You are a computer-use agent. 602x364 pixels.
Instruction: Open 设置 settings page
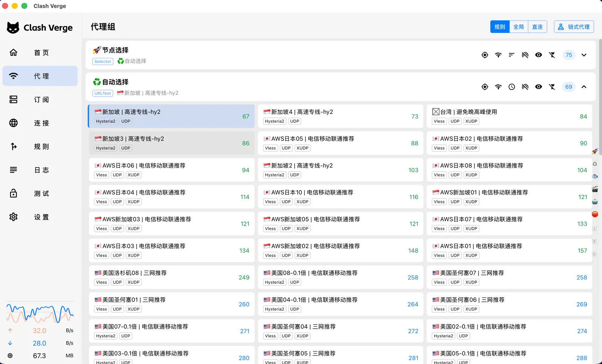[x=40, y=217]
